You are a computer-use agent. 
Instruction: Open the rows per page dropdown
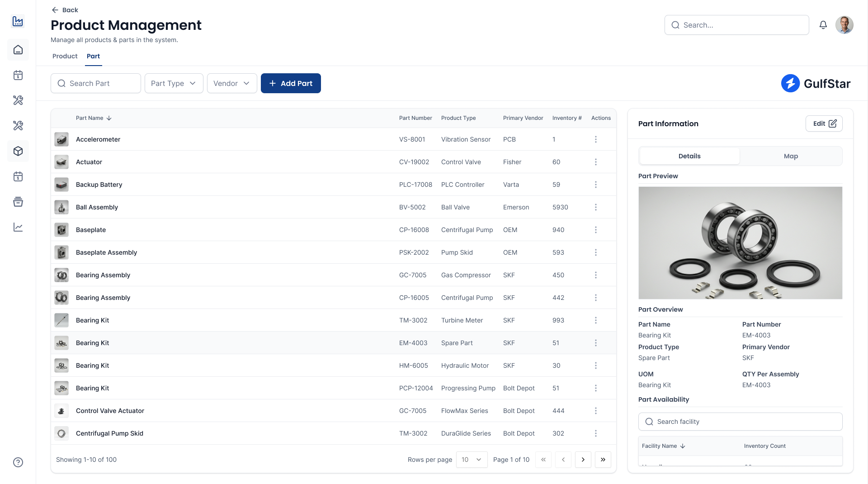[x=472, y=460]
